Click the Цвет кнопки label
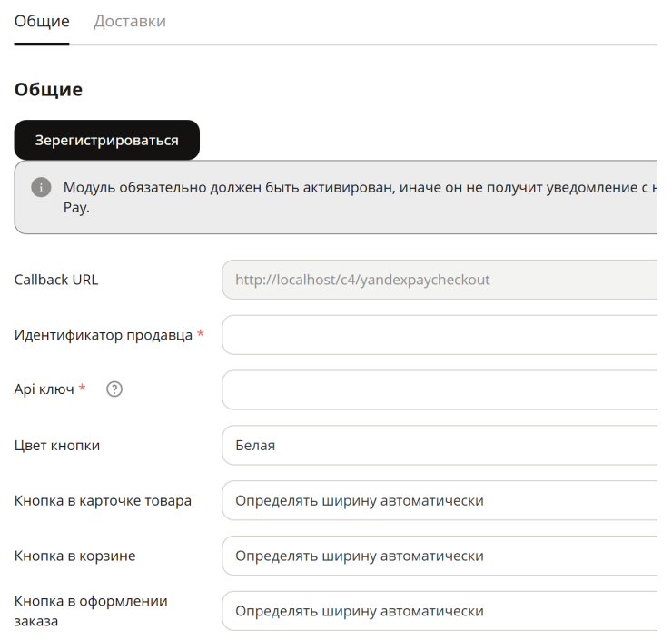This screenshot has width=672, height=640. point(57,446)
